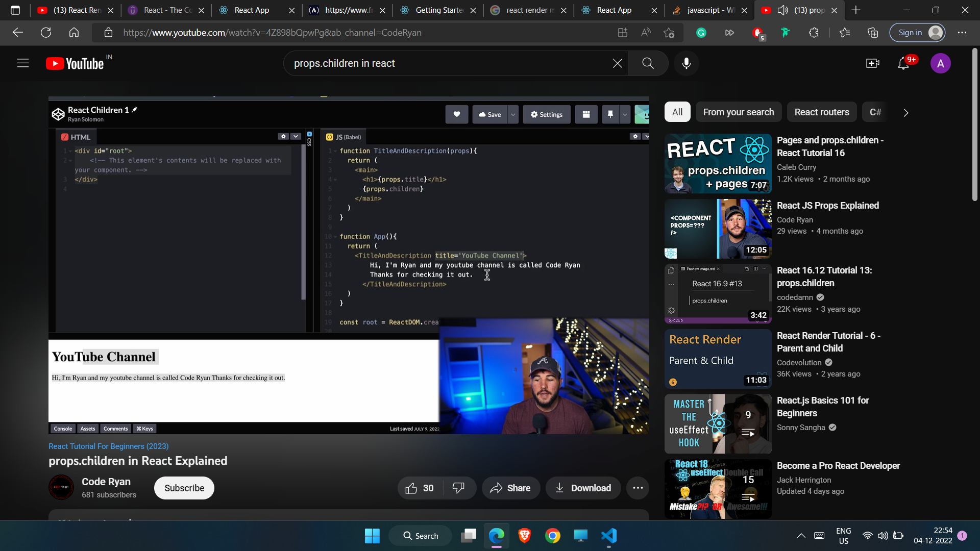
Task: Show hidden system tray icons
Action: click(x=801, y=536)
